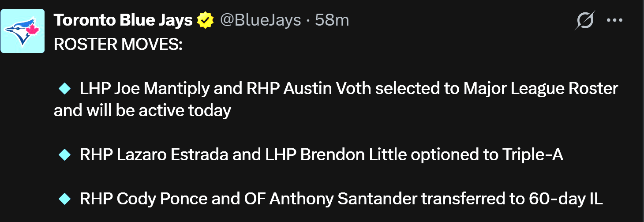Click the words Major League Roster
This screenshot has width=644, height=222.
pos(541,89)
